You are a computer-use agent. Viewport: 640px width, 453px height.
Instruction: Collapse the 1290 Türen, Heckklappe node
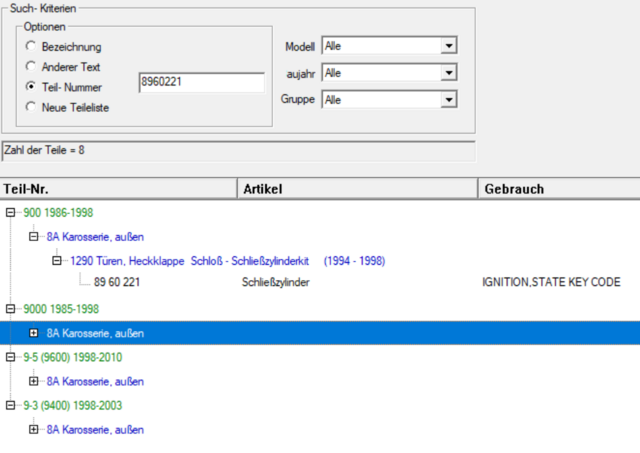58,261
